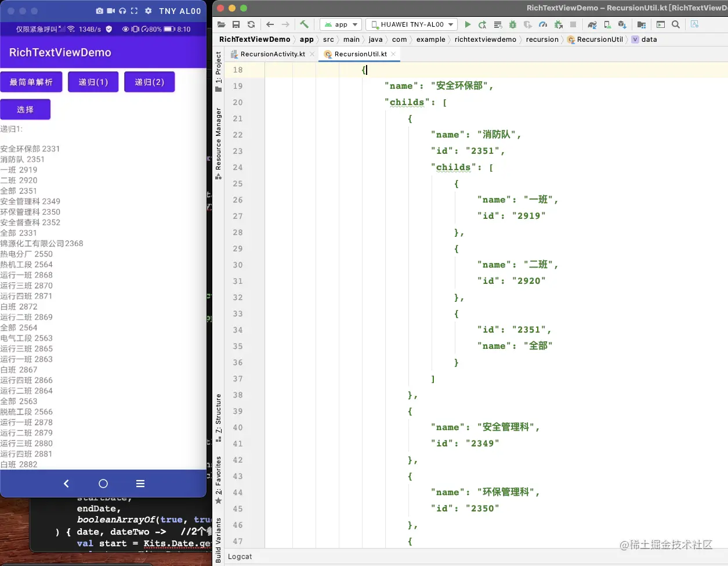Click Sync Project with Gradle Files icon
The width and height of the screenshot is (728, 566).
592,24
